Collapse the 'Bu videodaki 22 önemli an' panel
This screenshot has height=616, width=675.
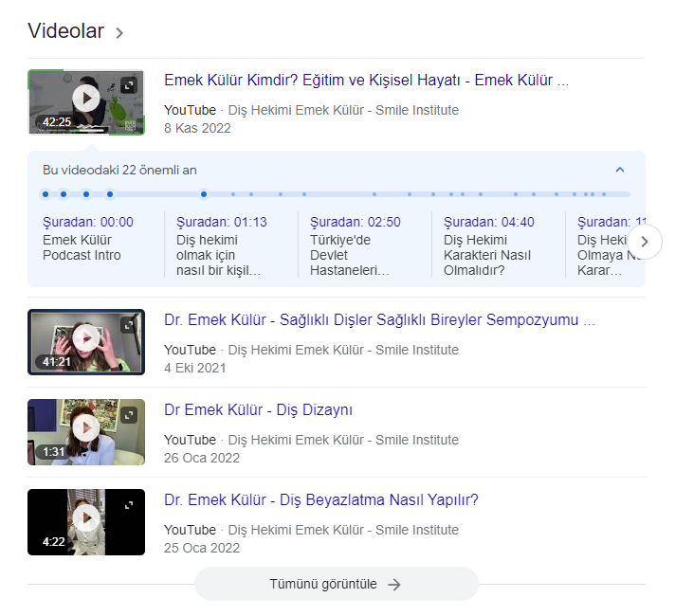tap(619, 170)
